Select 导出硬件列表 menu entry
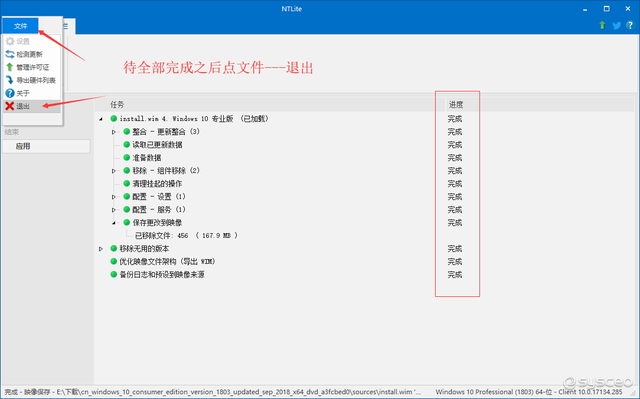The image size is (640, 399). (x=32, y=80)
